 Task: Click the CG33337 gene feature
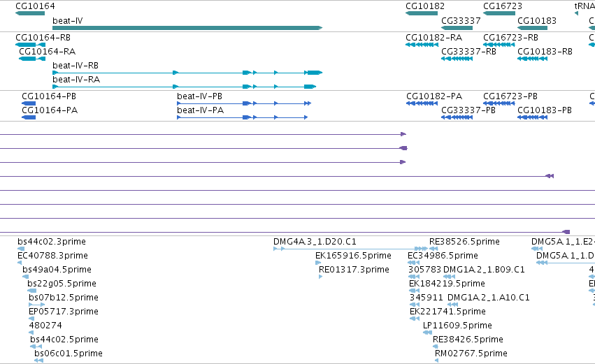(x=457, y=28)
